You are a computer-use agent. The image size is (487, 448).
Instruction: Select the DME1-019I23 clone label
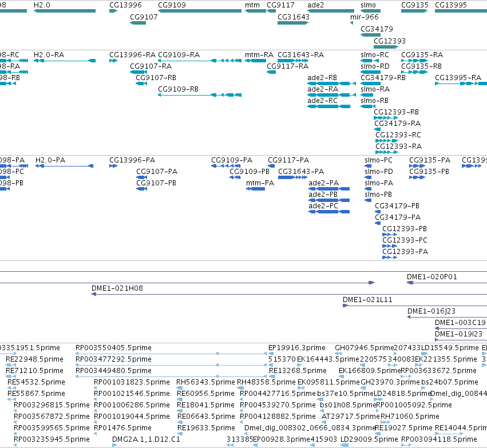pos(459,334)
